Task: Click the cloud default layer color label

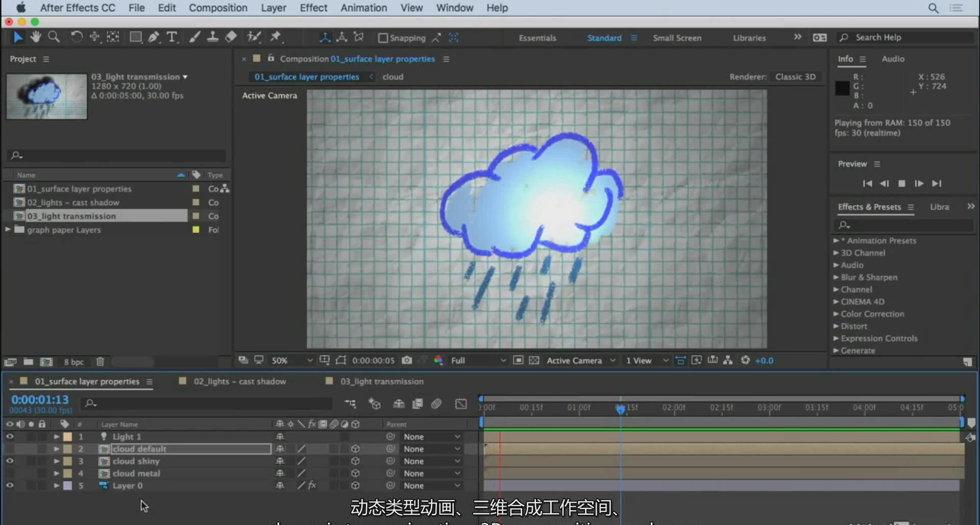Action: 67,449
